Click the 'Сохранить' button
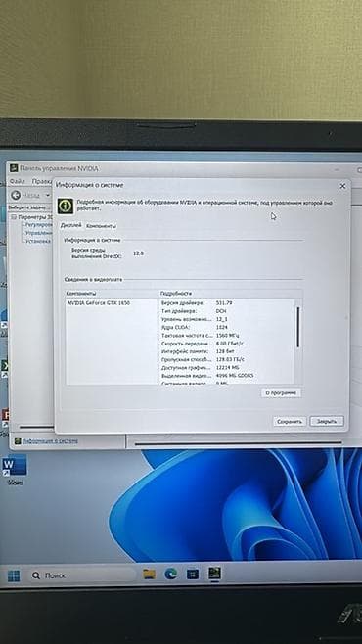362x644 pixels. [290, 422]
